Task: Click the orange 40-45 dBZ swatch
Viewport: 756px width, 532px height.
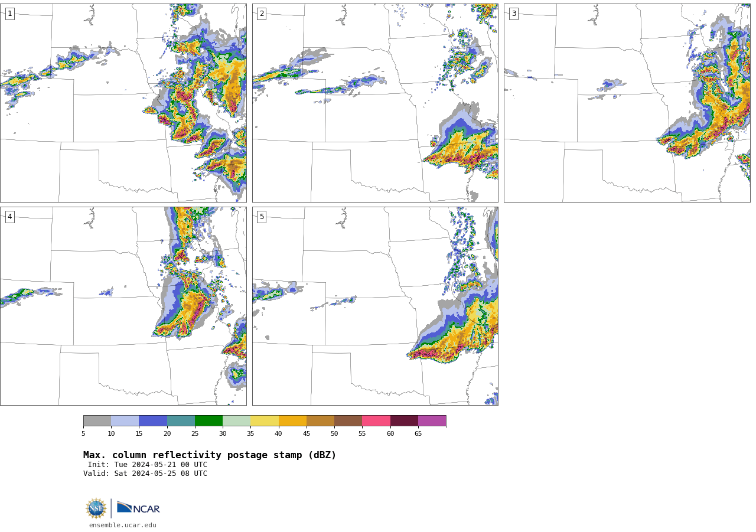Action: pos(292,421)
